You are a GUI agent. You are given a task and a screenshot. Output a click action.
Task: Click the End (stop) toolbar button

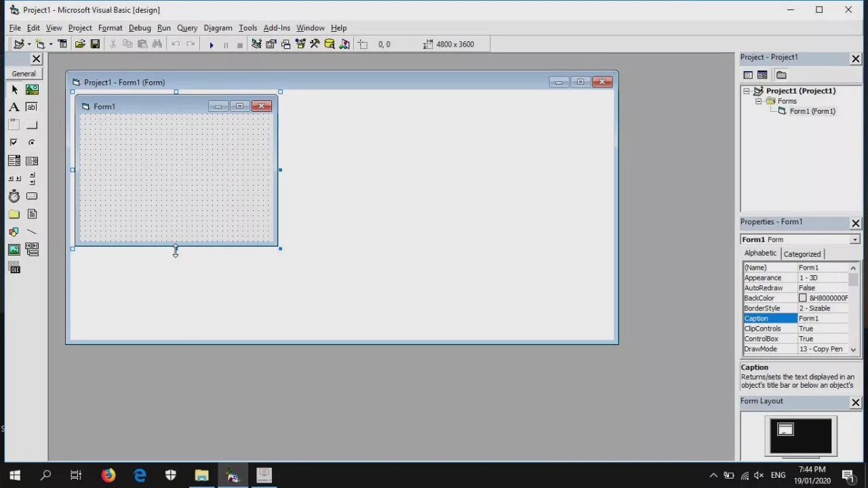point(240,45)
